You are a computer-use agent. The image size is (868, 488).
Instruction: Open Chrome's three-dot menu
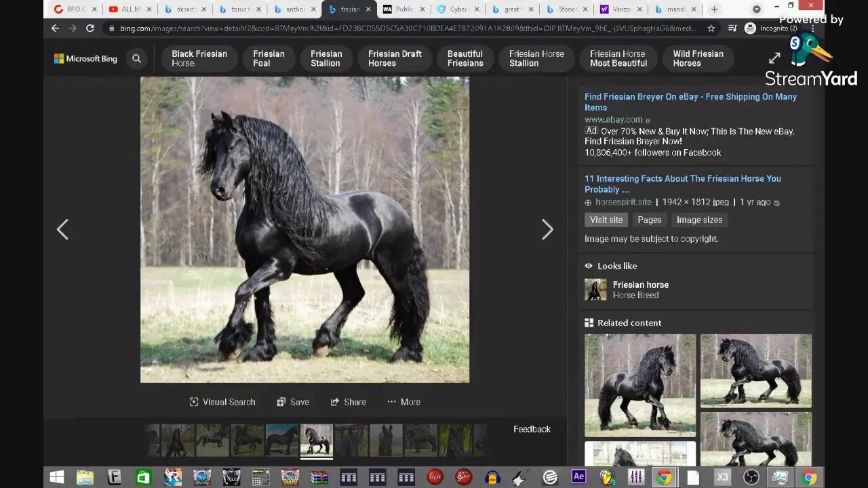812,28
